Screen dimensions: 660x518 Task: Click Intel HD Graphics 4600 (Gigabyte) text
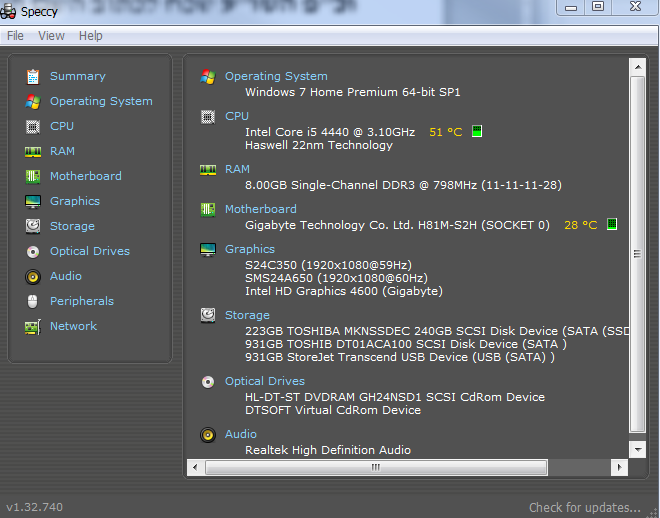coord(344,291)
